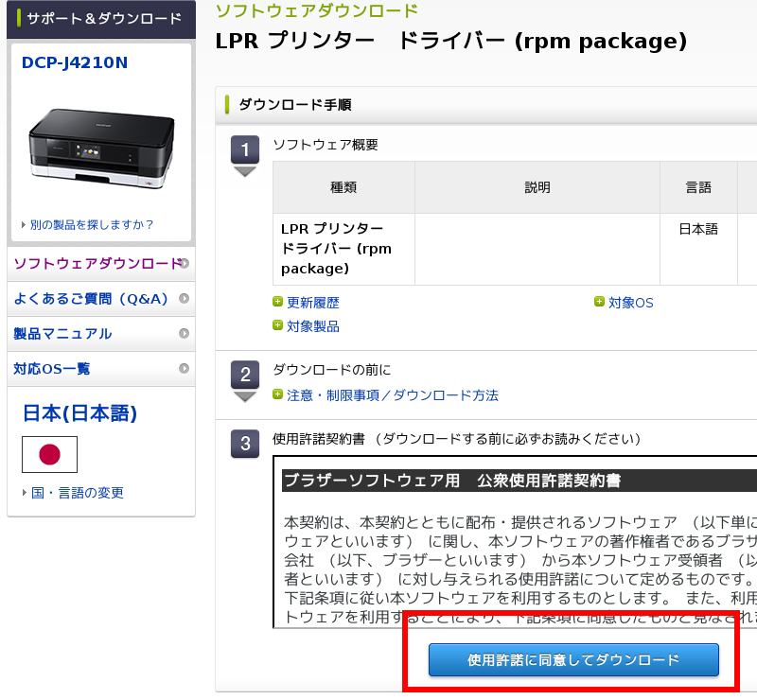Click the arrow icon beside 製品マニュアル
This screenshot has height=700, width=757.
(184, 334)
